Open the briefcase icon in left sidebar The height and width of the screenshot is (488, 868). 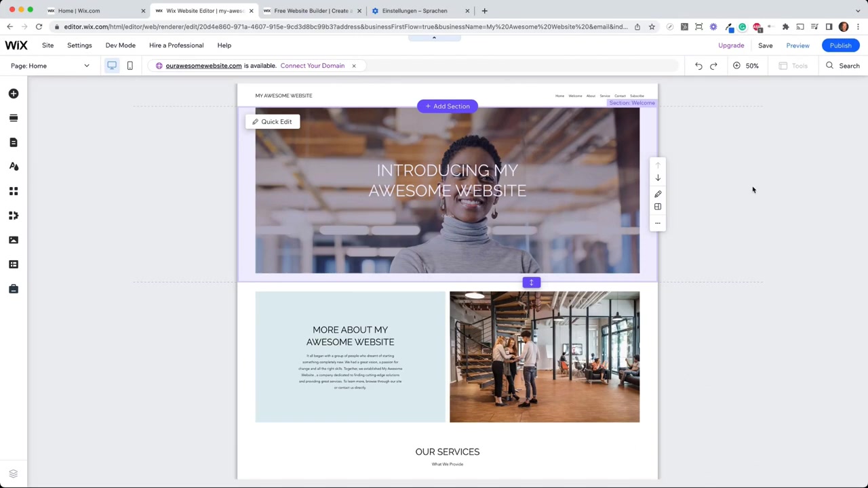pyautogui.click(x=14, y=289)
